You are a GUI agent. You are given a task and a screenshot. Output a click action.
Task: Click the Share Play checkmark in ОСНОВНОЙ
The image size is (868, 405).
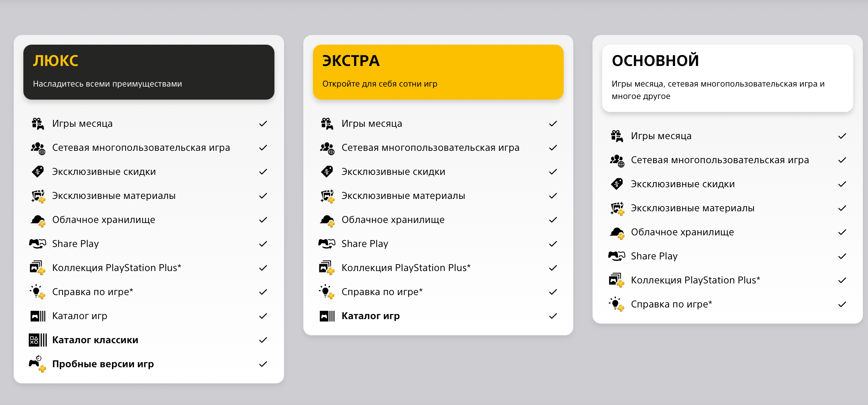842,256
